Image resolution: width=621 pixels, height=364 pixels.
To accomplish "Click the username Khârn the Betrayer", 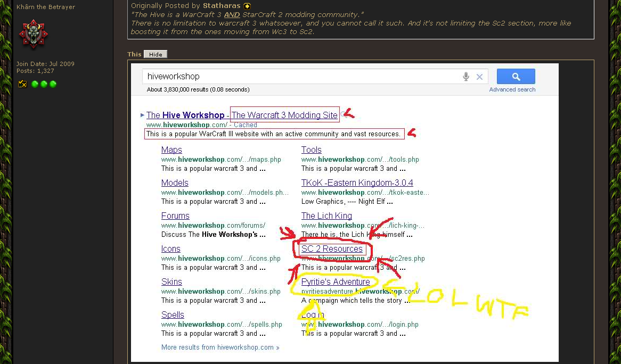I will [x=46, y=7].
